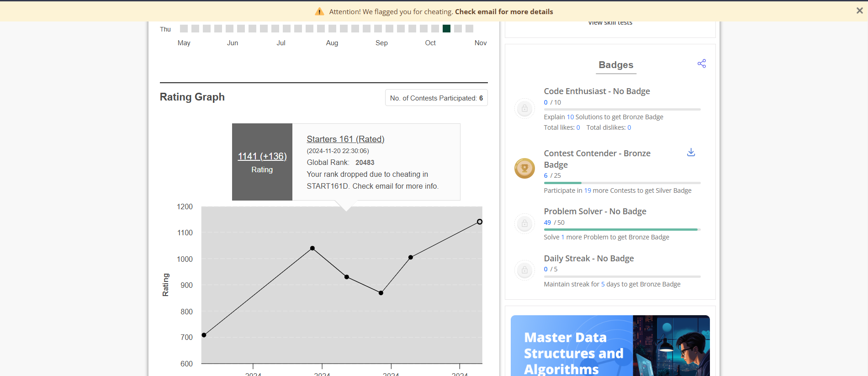The height and width of the screenshot is (376, 868).
Task: Click Maintain streak for 5 days text
Action: coord(612,284)
